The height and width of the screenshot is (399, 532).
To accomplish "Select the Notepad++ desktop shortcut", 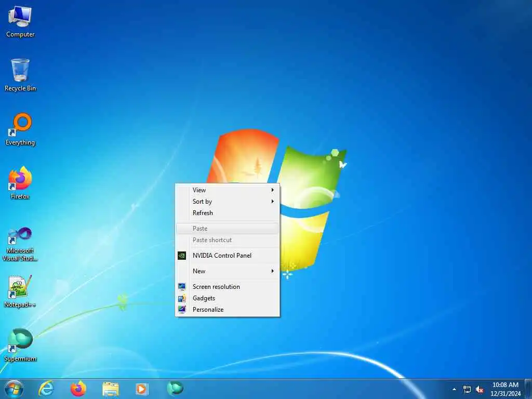I will (x=20, y=291).
